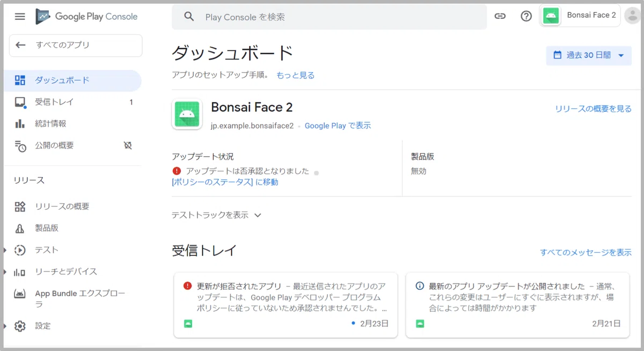Open Google Play で表示 link
644x351 pixels.
[338, 126]
